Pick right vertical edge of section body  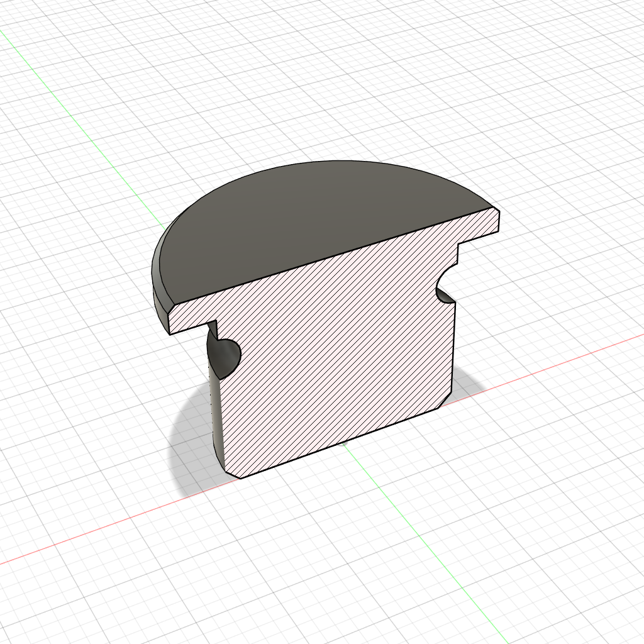(454, 352)
